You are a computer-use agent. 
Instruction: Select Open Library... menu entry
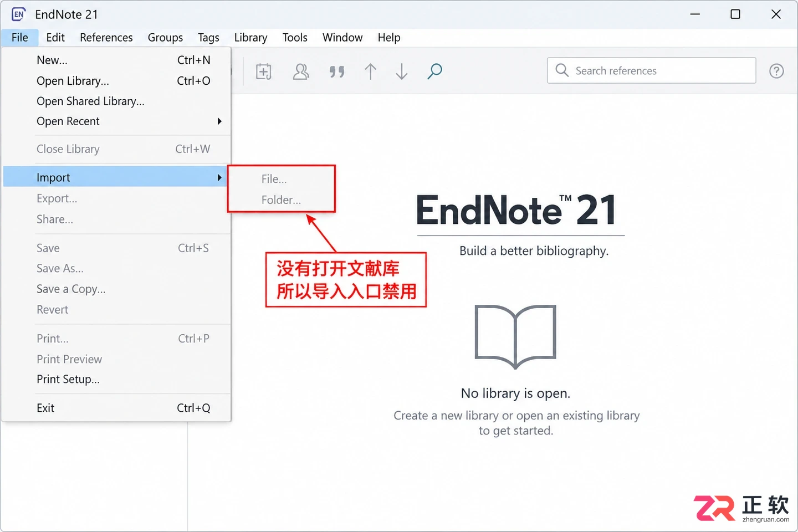116,81
